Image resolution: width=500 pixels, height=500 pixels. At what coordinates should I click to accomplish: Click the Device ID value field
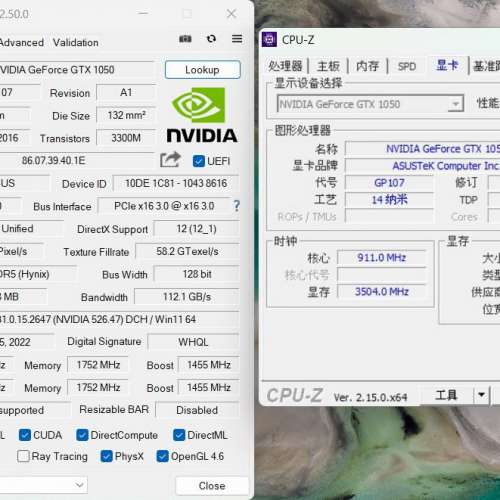[176, 183]
